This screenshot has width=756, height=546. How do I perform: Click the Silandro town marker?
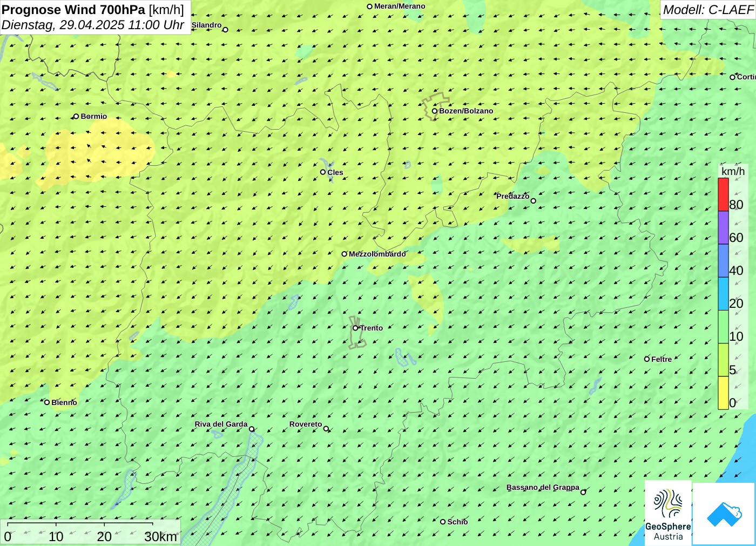[226, 30]
